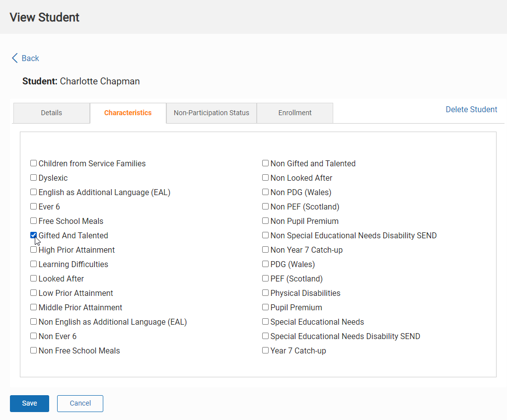Select the Non-Participation Status tab

pos(211,113)
